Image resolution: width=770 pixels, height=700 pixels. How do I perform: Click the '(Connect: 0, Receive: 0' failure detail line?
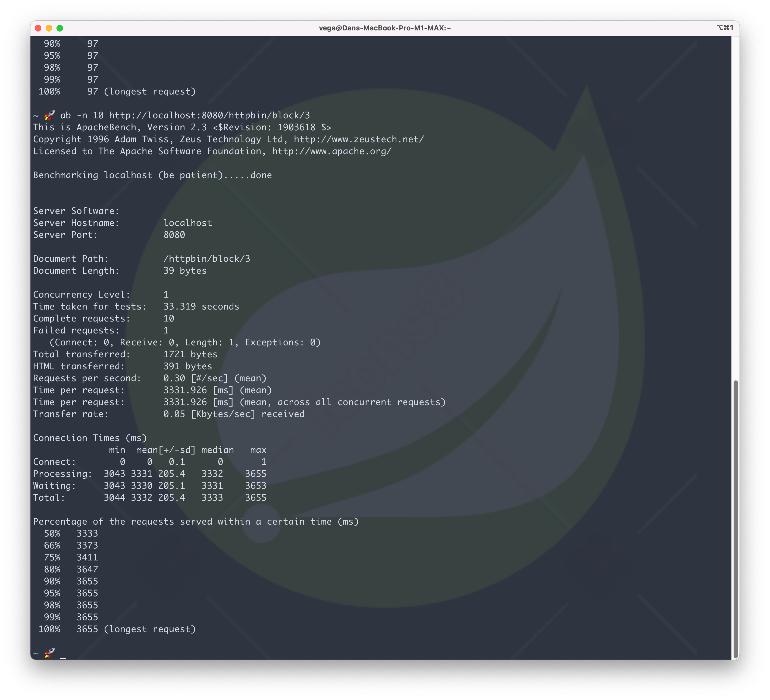coord(185,342)
